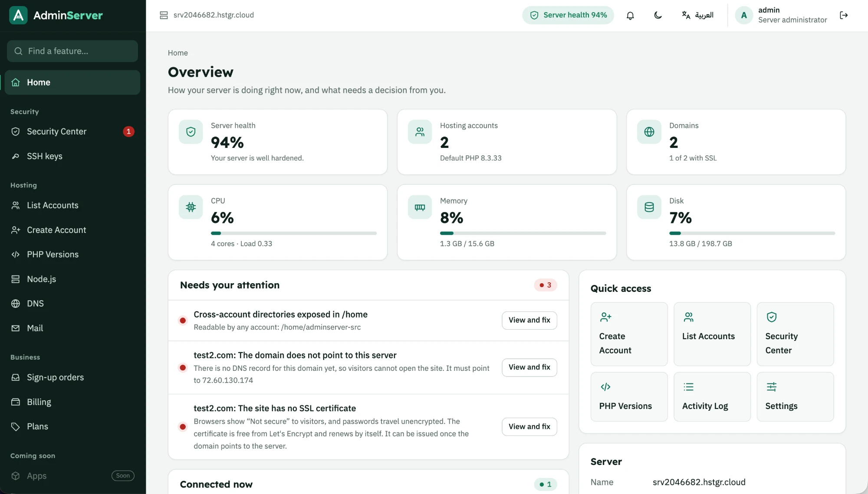Click the CPU chip icon
This screenshot has height=494, width=868.
(191, 207)
